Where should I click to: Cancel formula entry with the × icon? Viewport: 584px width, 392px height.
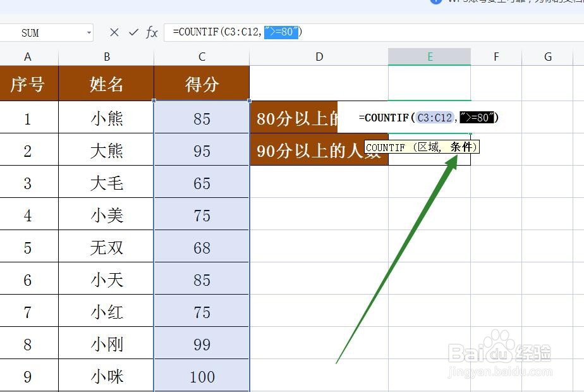116,32
